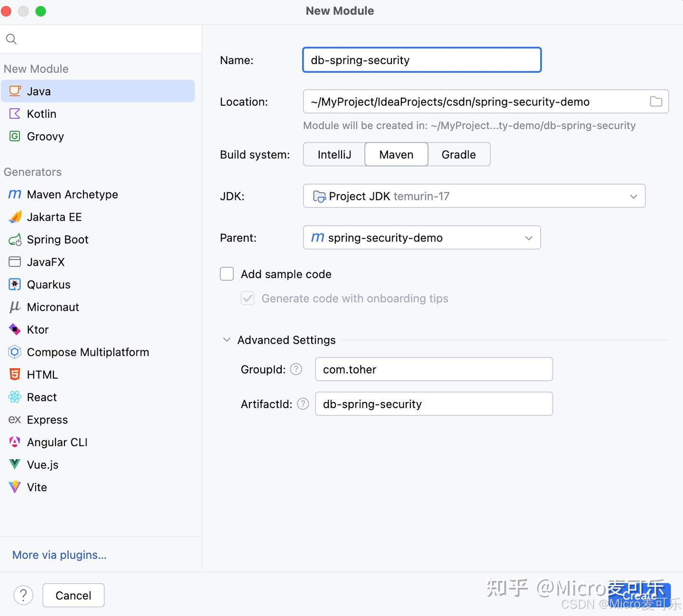The width and height of the screenshot is (683, 616).
Task: Select the Vue.js logo icon
Action: point(15,465)
